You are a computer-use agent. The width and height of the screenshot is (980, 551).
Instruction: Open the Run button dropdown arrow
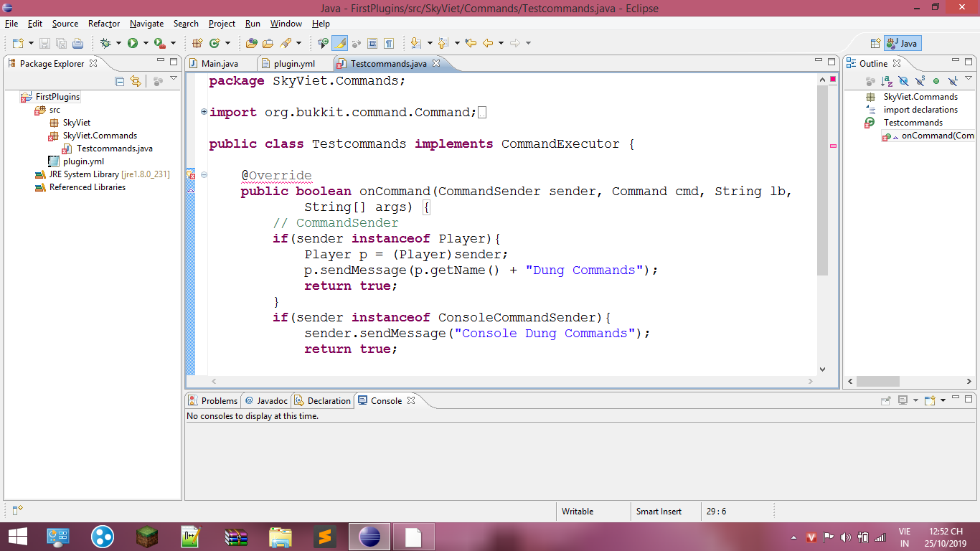[x=146, y=43]
